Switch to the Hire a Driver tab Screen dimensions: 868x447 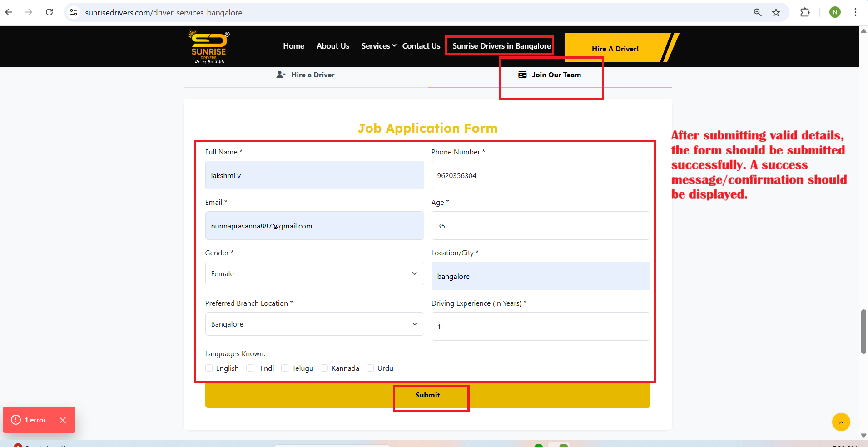pyautogui.click(x=306, y=75)
